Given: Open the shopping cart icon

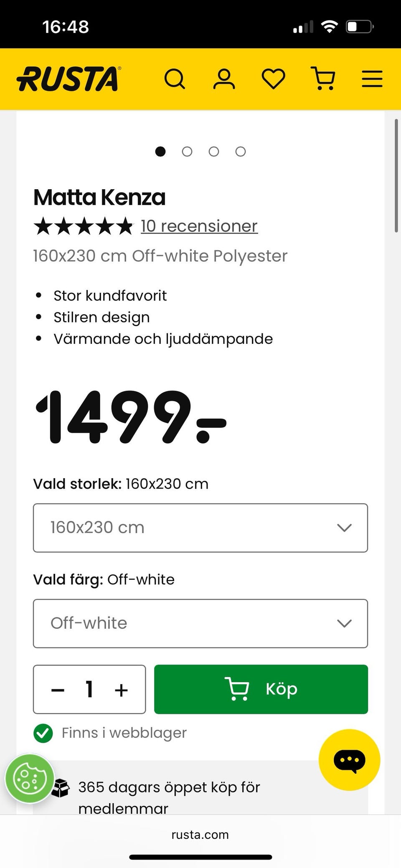Looking at the screenshot, I should point(323,79).
